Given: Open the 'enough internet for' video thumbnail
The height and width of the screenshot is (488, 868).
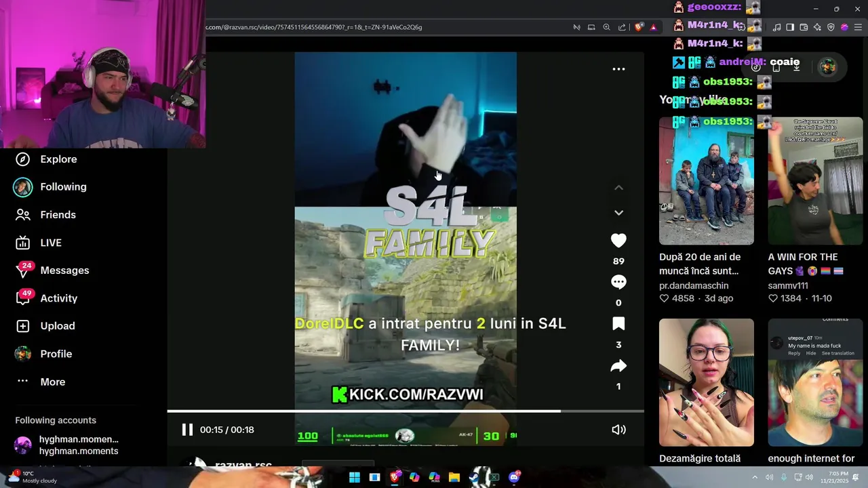Looking at the screenshot, I should tap(815, 382).
